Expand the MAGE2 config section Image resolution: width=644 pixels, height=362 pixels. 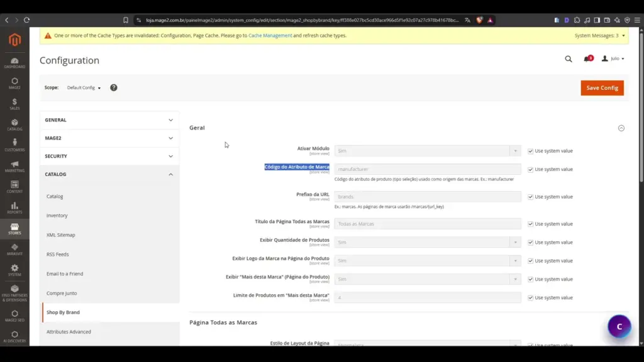(x=109, y=138)
